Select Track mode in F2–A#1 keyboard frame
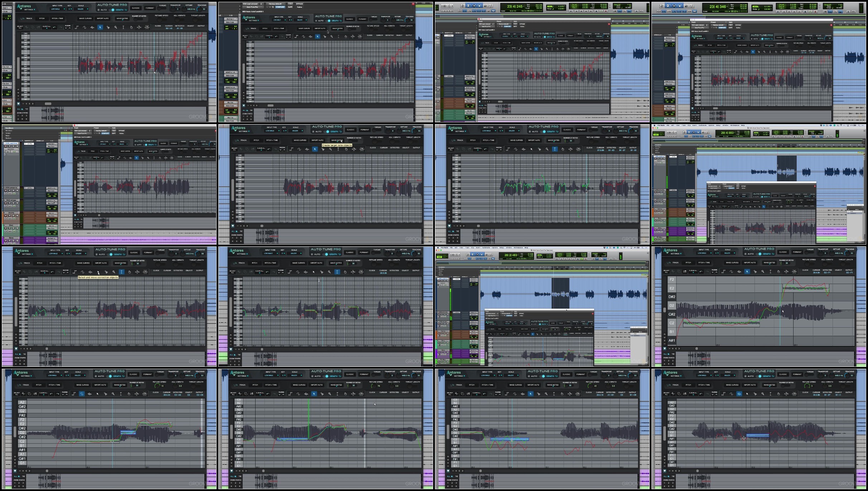The image size is (868, 491). [673, 262]
